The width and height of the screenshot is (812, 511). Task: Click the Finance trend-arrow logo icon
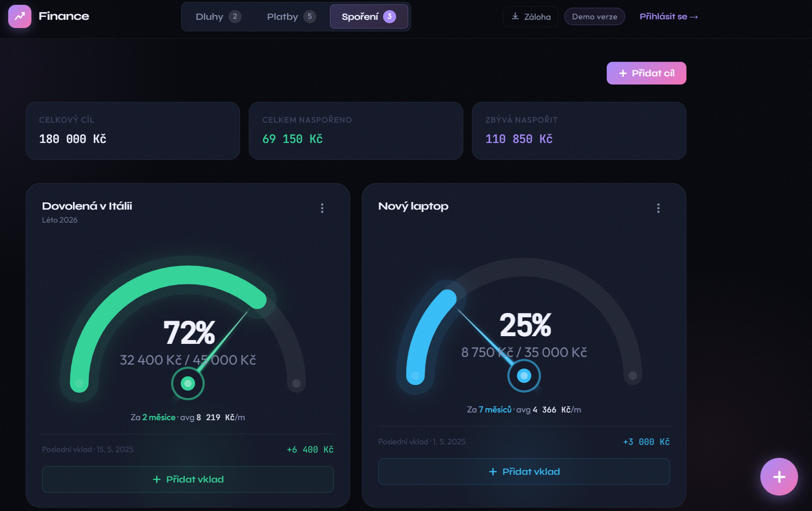pyautogui.click(x=20, y=16)
